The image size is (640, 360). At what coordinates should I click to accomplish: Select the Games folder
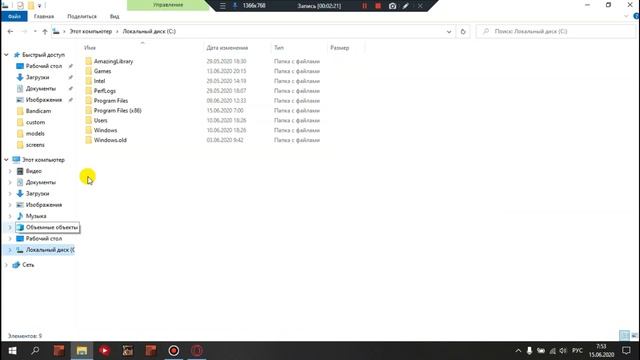102,71
